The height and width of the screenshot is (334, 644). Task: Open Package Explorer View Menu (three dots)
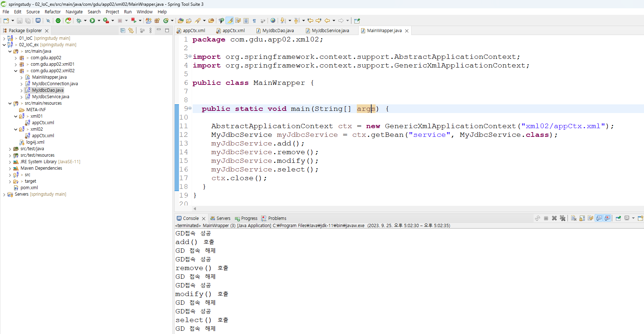[150, 31]
